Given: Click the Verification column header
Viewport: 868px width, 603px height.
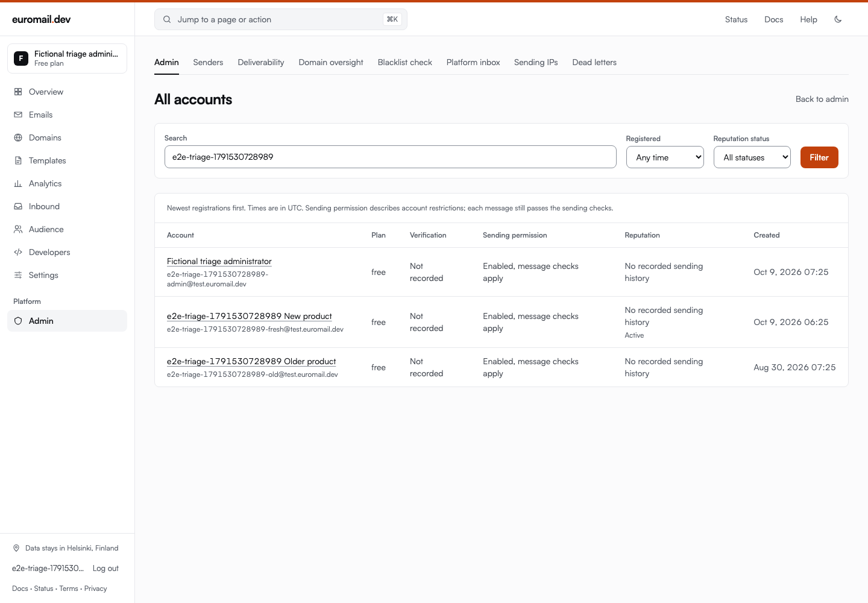Looking at the screenshot, I should (428, 235).
